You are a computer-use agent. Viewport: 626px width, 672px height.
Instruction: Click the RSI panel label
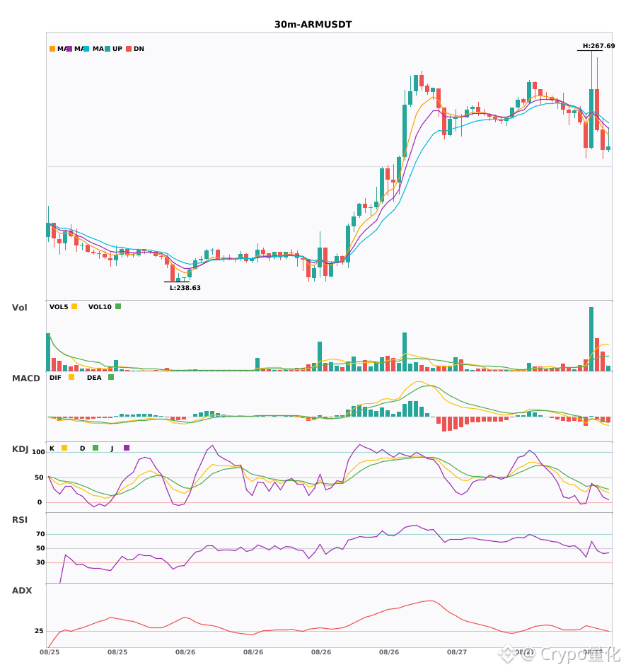point(20,519)
